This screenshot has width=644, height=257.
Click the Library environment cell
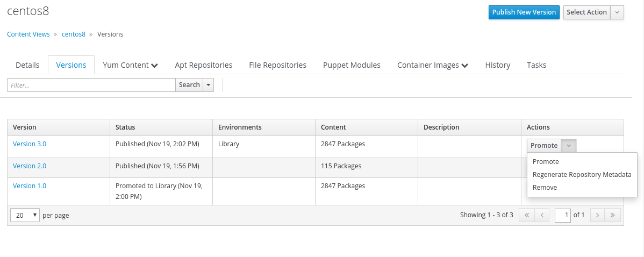264,147
